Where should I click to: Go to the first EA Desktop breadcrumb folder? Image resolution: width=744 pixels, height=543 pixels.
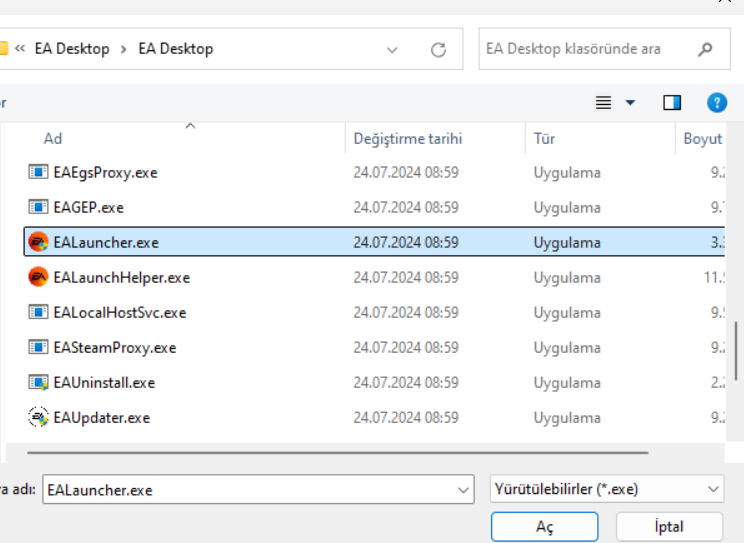click(x=72, y=49)
